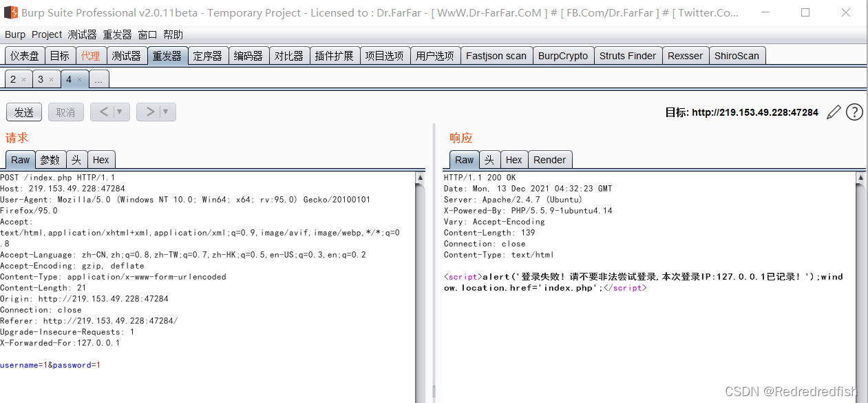Click the X-Powered-By PHP response header
Image resolution: width=868 pixels, height=403 pixels.
(528, 211)
